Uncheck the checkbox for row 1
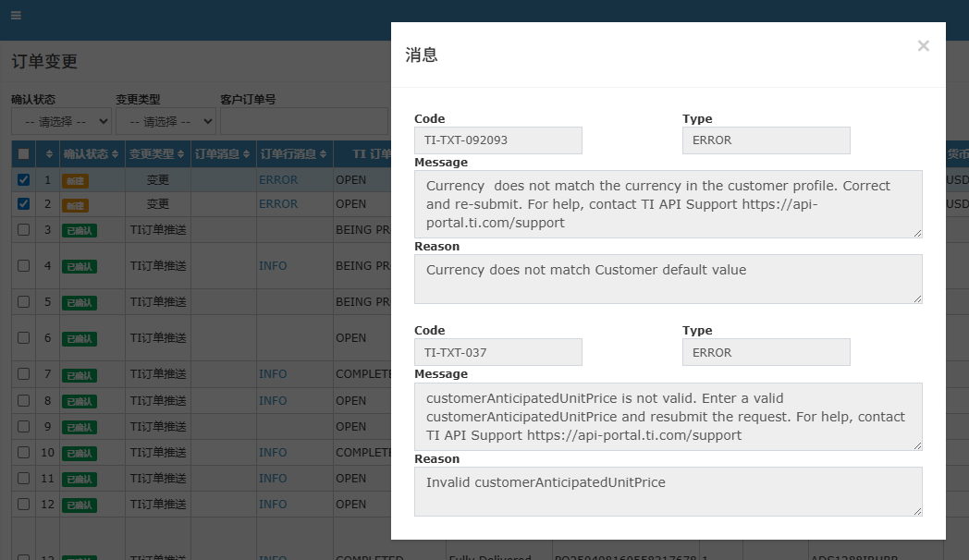 coord(24,180)
